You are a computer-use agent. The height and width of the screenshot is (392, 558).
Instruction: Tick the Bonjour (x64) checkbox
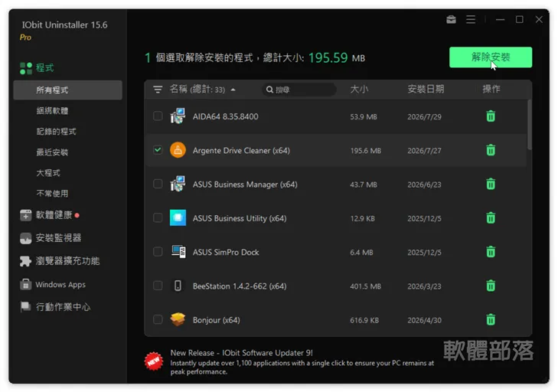click(x=158, y=319)
